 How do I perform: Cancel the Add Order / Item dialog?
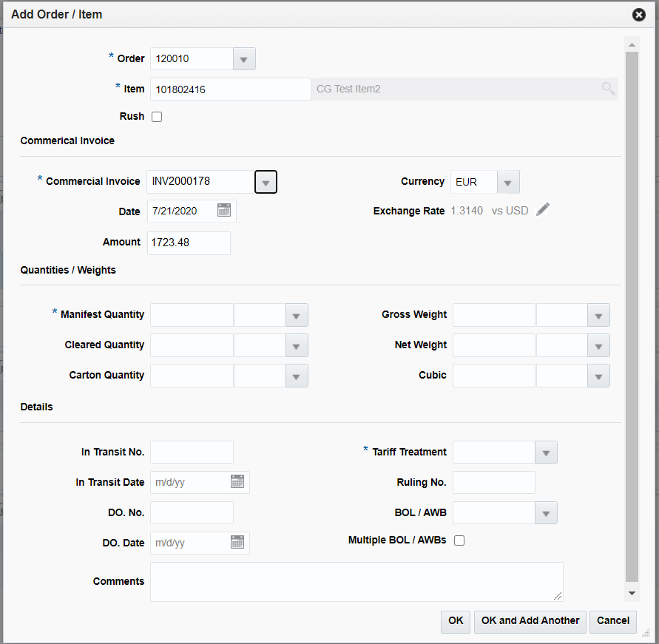612,621
